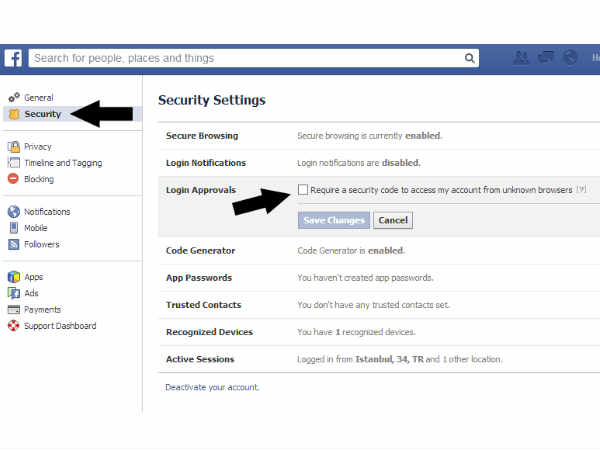The image size is (600, 450).
Task: Open the General settings tab
Action: tap(38, 98)
